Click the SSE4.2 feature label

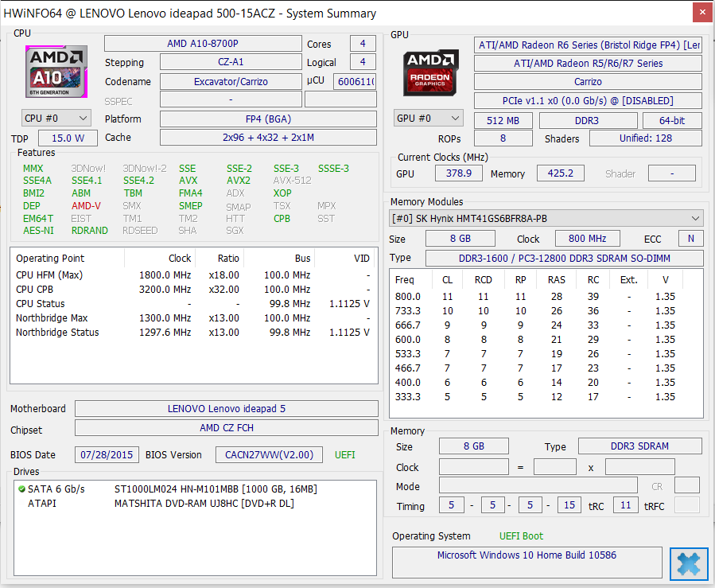[138, 180]
